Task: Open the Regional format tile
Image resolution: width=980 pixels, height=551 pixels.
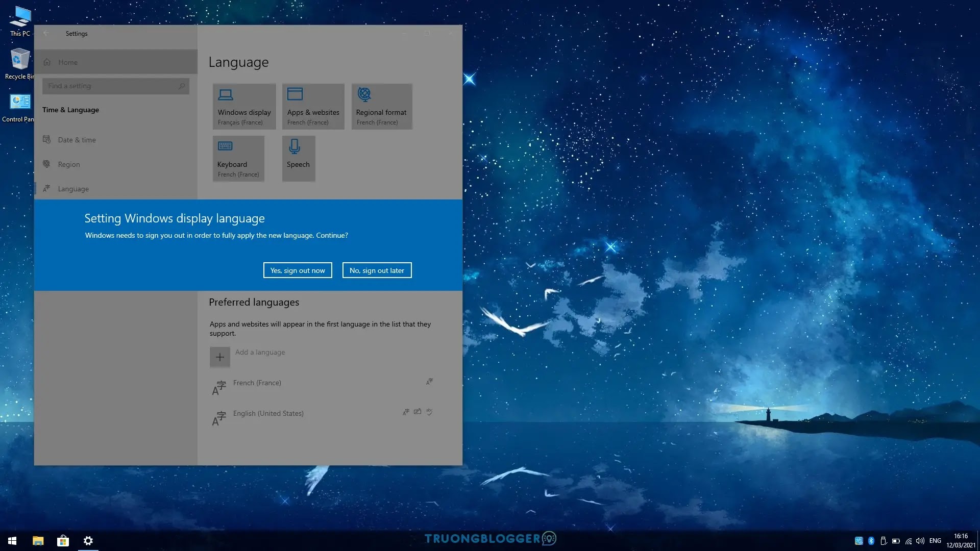Action: [x=382, y=107]
